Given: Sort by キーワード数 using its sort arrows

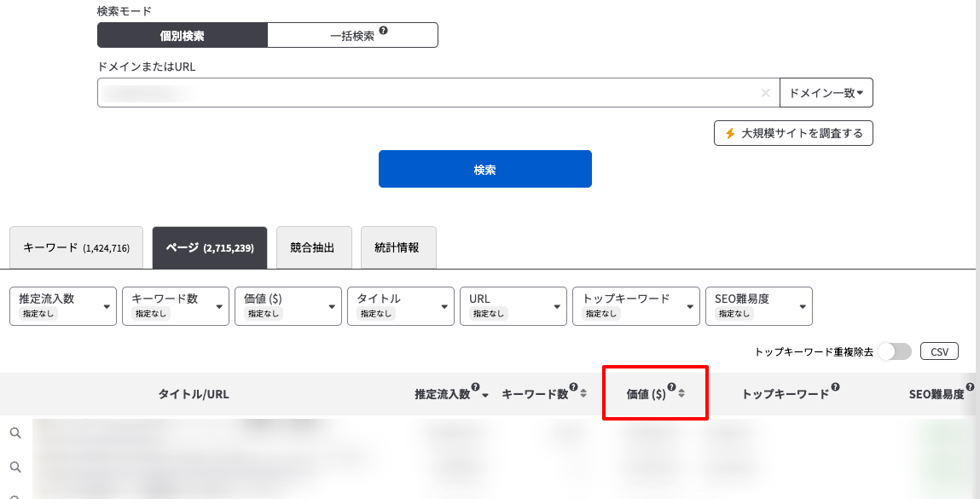Looking at the screenshot, I should click(583, 394).
